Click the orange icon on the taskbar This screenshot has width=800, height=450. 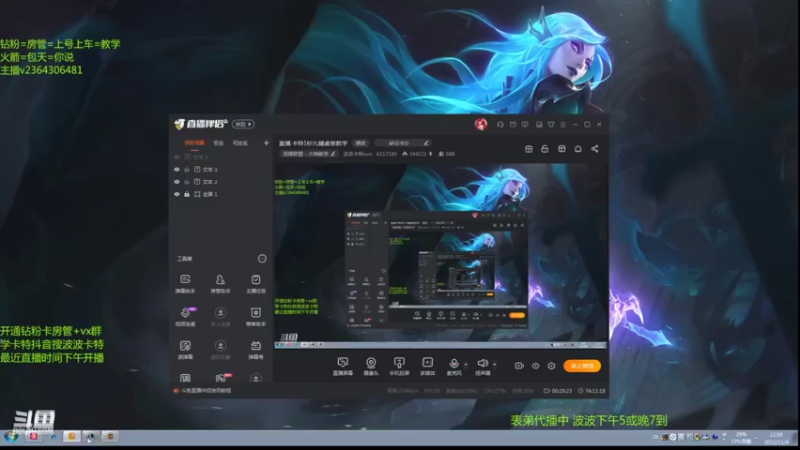point(71,436)
